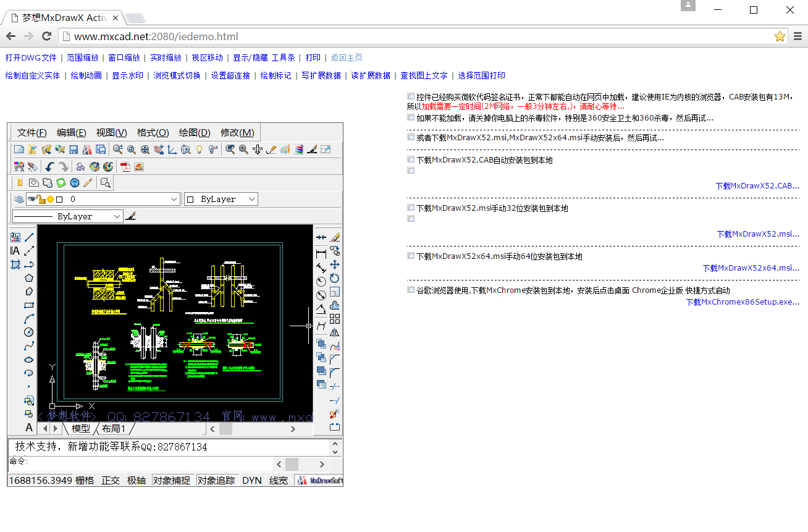Image resolution: width=808 pixels, height=532 pixels.
Task: Select the Text 'A' tool
Action: [29, 427]
